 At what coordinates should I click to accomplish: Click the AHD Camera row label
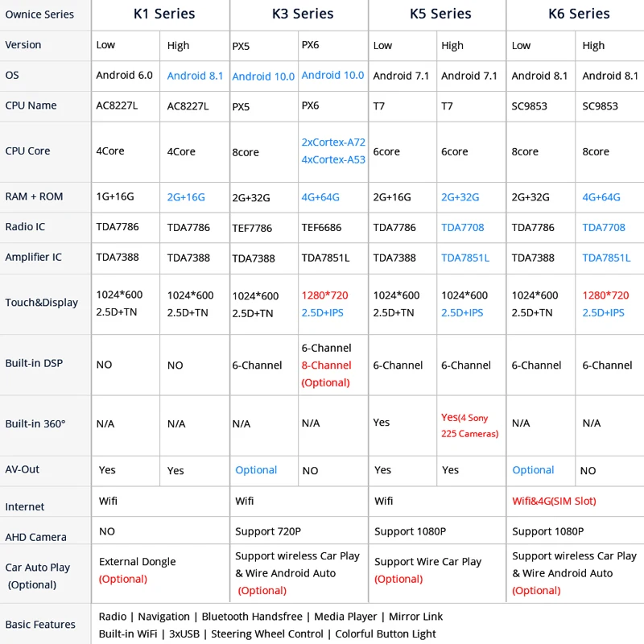pyautogui.click(x=35, y=537)
